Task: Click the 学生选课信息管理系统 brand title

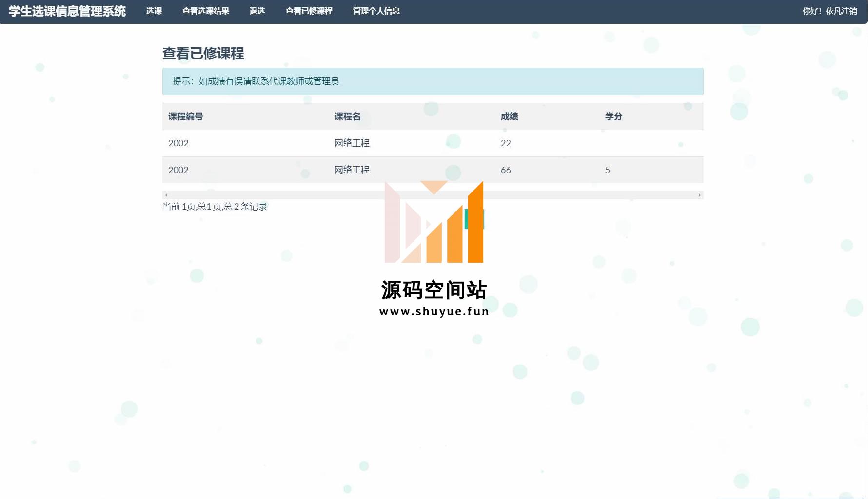Action: pyautogui.click(x=67, y=11)
